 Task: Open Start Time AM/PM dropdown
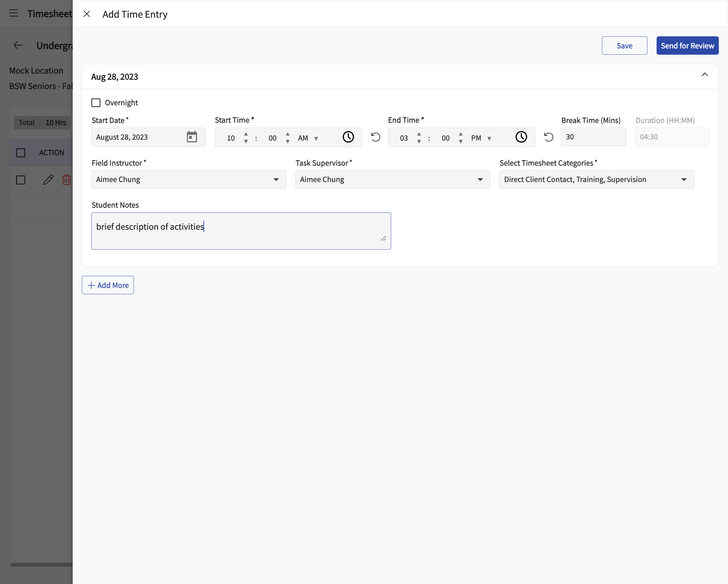pyautogui.click(x=308, y=138)
